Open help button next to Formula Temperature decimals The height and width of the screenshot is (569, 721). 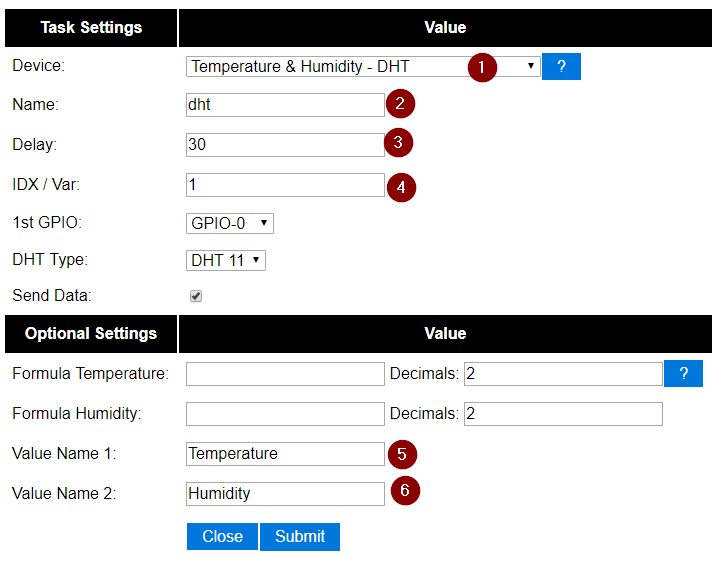tap(683, 373)
